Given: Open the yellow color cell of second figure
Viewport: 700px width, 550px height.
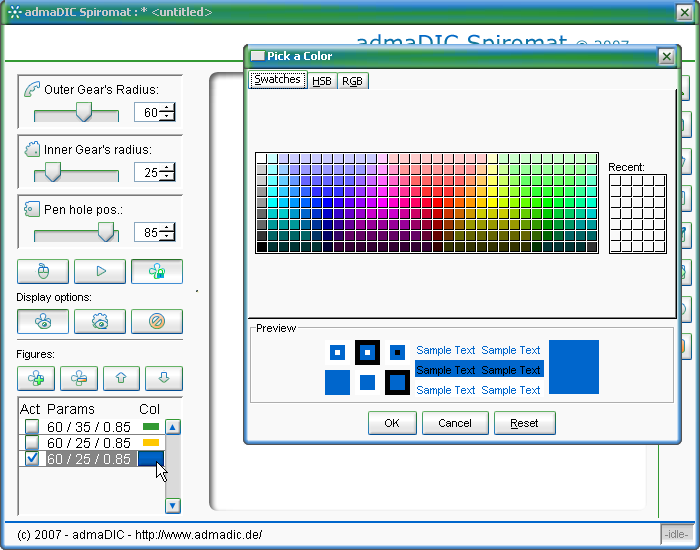Looking at the screenshot, I should pos(151,442).
